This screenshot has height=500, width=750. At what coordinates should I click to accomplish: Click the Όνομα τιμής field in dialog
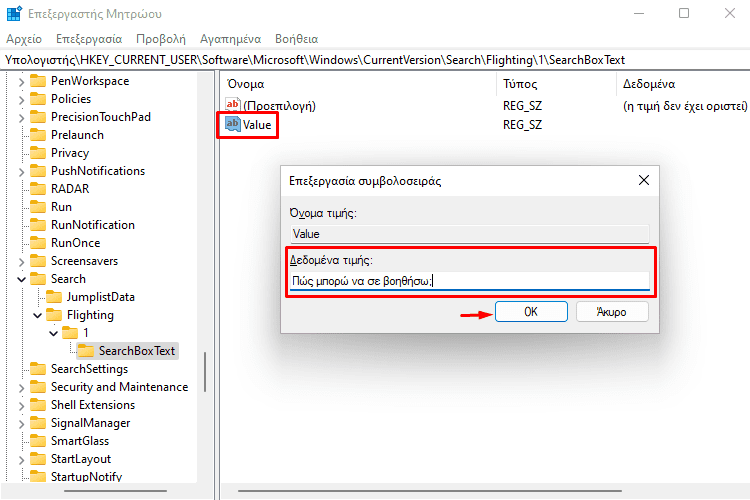tap(470, 234)
